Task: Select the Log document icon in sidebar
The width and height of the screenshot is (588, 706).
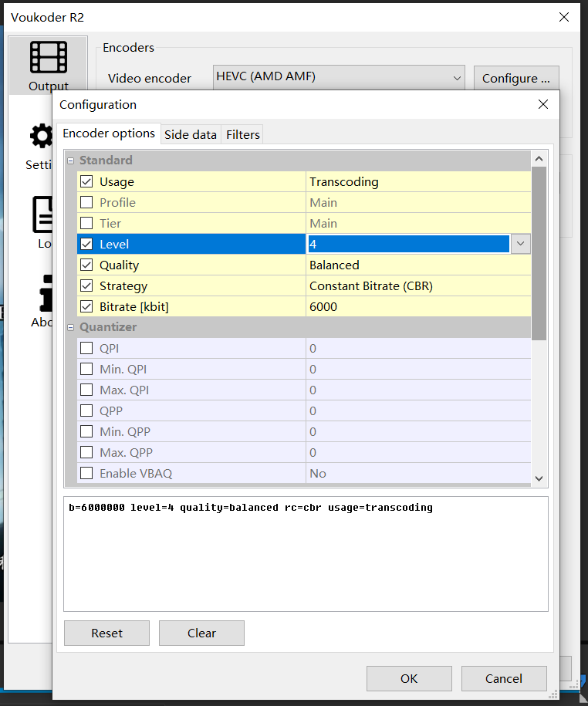Action: point(42,215)
